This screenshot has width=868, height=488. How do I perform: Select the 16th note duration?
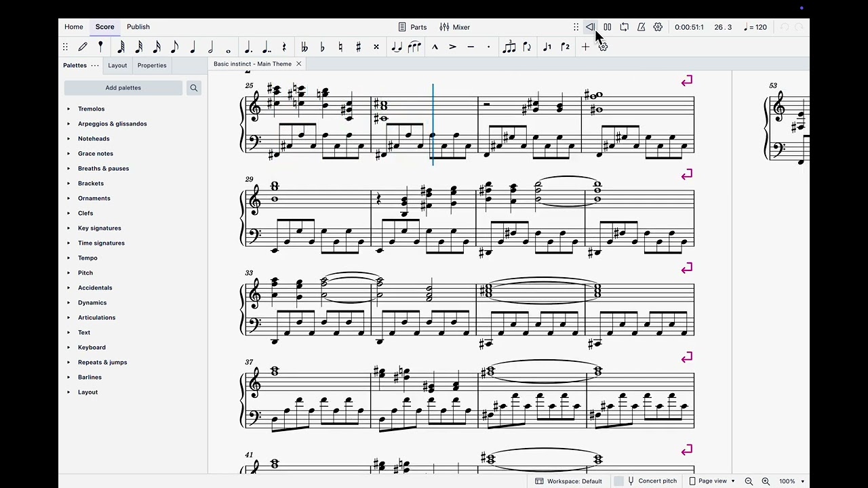pos(157,47)
